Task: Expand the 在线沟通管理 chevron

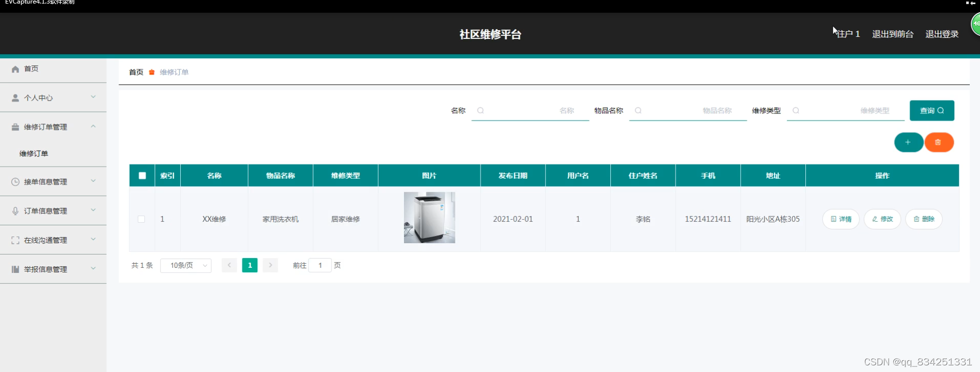Action: point(93,239)
